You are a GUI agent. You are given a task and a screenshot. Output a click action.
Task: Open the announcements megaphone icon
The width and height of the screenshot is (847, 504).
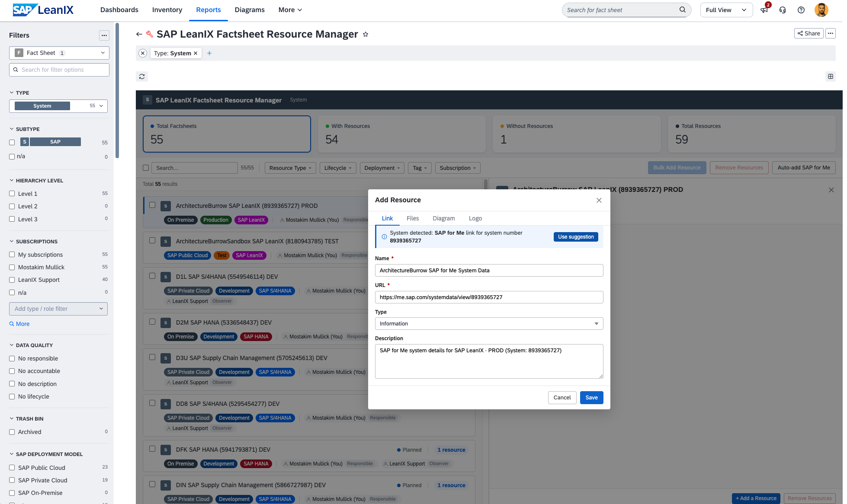[x=764, y=10]
